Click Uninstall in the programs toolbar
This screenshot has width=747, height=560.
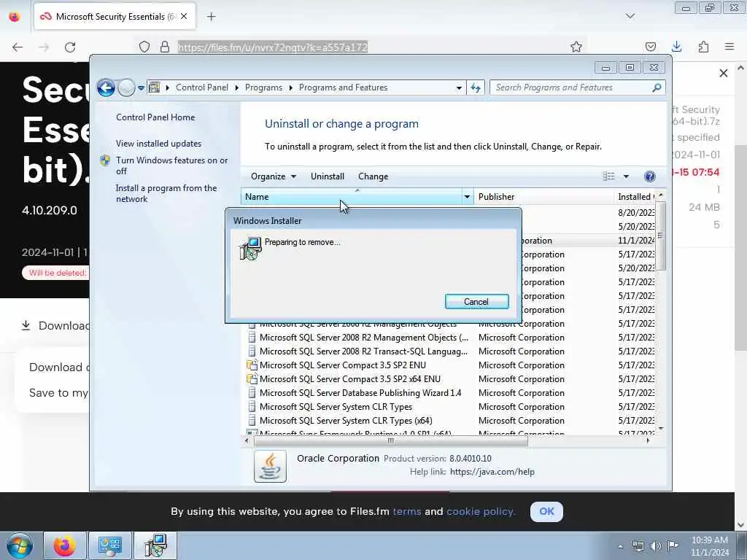click(x=328, y=176)
